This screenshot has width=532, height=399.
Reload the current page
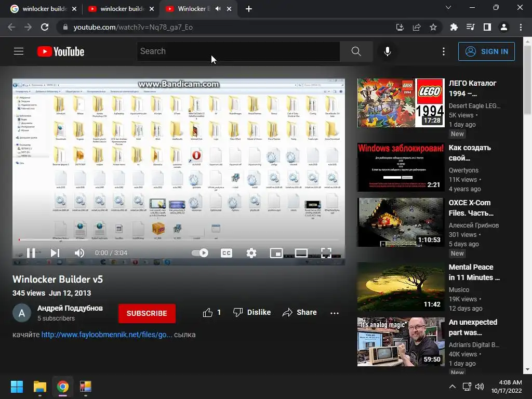(45, 27)
